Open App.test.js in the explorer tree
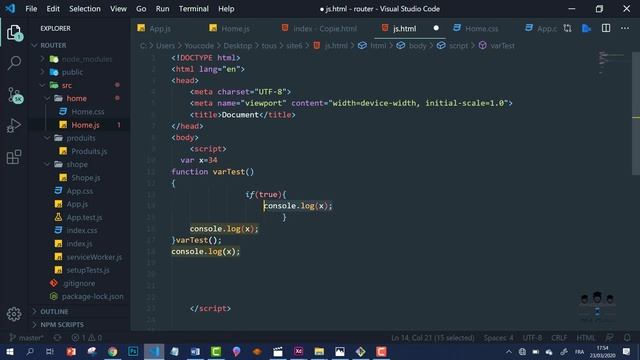 tap(84, 217)
